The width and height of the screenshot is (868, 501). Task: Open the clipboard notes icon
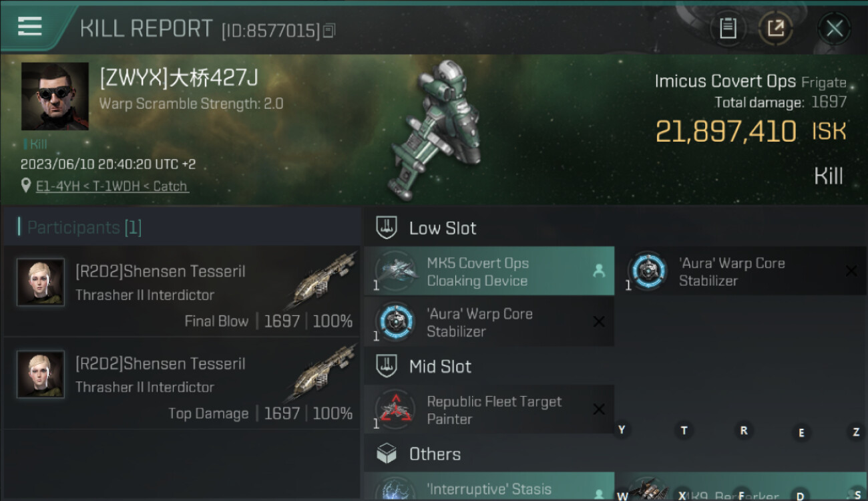pyautogui.click(x=728, y=29)
